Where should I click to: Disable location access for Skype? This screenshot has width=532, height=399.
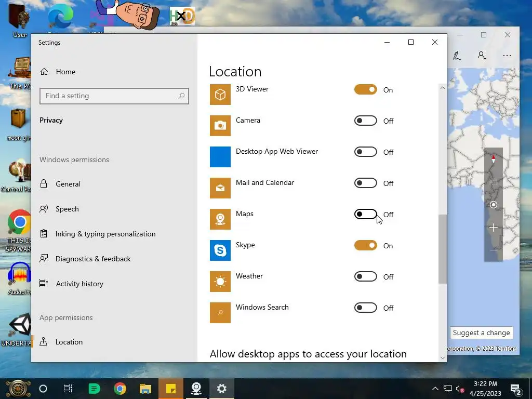pos(365,246)
